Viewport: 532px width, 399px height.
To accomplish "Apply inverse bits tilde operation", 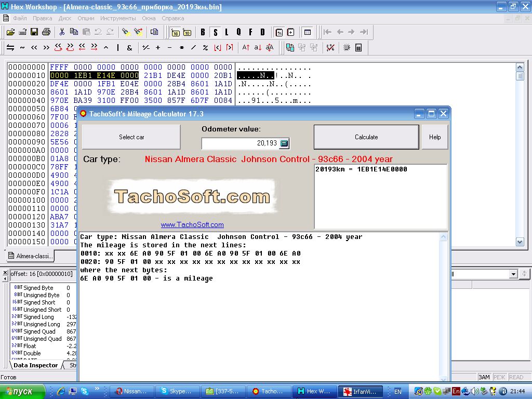I will click(22, 48).
